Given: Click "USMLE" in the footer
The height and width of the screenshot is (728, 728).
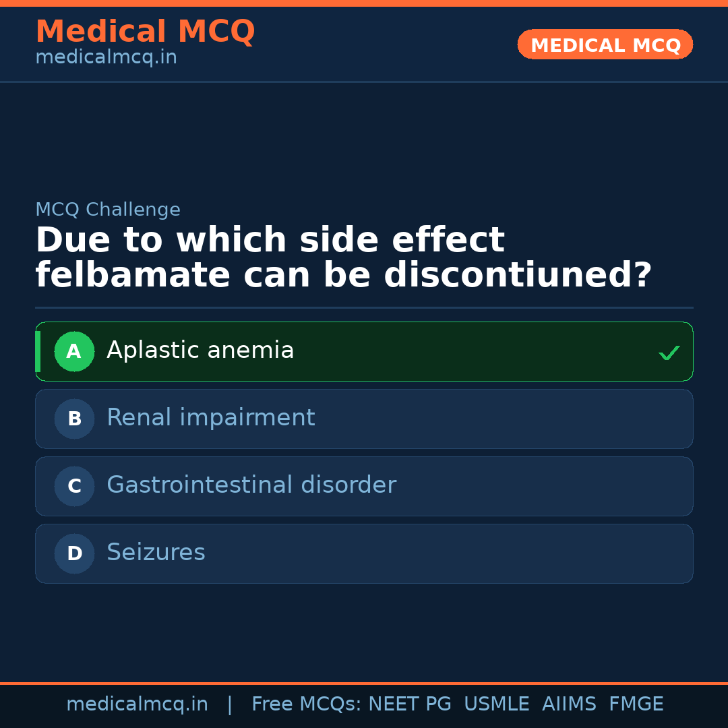Looking at the screenshot, I should 496,704.
